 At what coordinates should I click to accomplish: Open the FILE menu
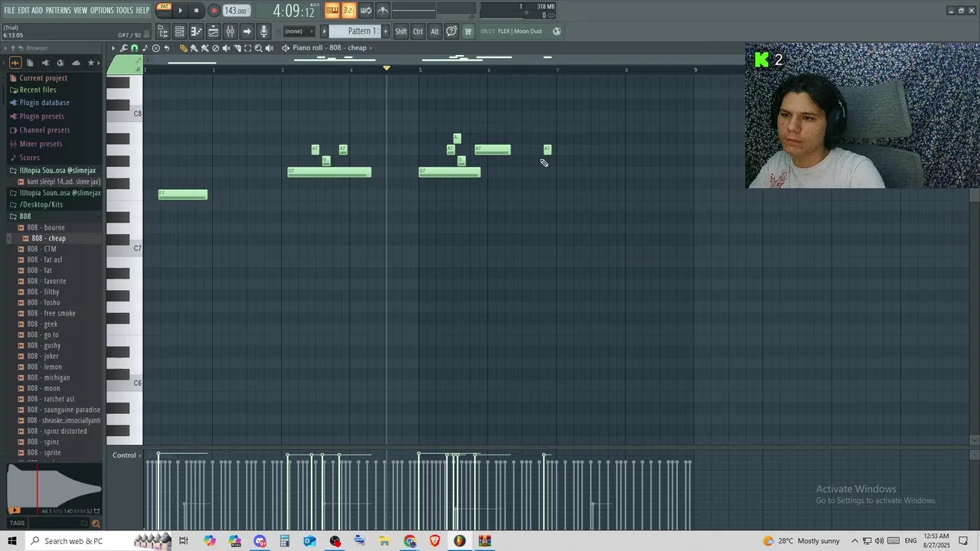click(9, 10)
